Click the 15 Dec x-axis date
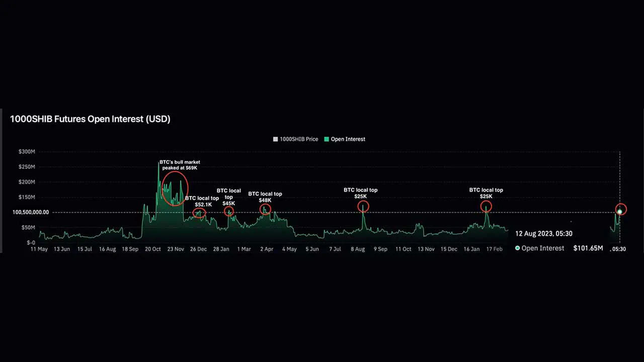This screenshot has width=644, height=362. [x=449, y=249]
